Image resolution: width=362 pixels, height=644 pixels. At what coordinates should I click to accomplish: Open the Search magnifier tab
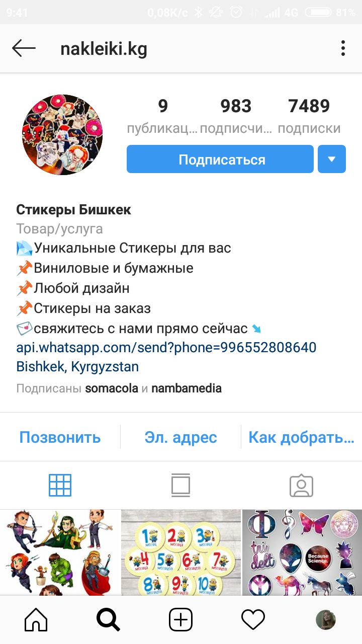tap(108, 620)
